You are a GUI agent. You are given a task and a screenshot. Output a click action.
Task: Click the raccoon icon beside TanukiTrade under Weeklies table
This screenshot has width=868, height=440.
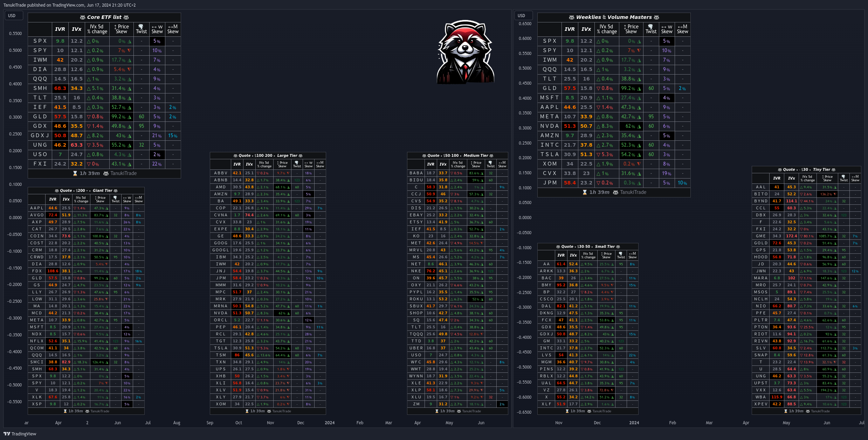click(616, 192)
